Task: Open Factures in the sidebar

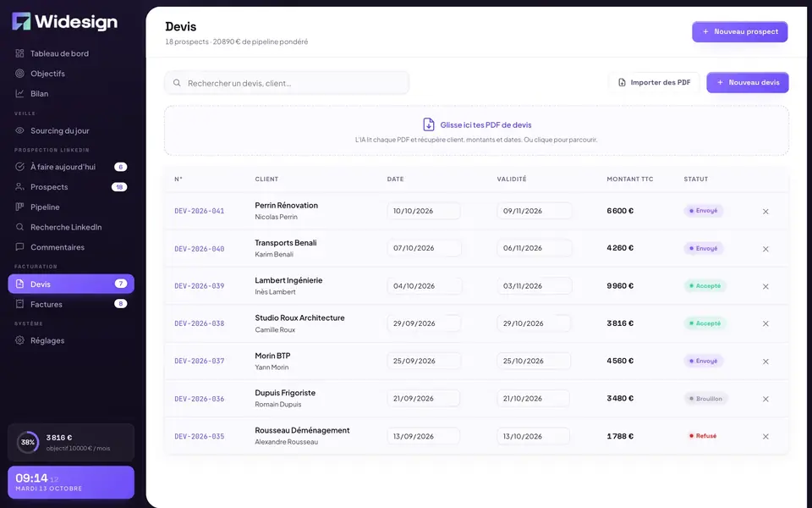Action: point(71,304)
